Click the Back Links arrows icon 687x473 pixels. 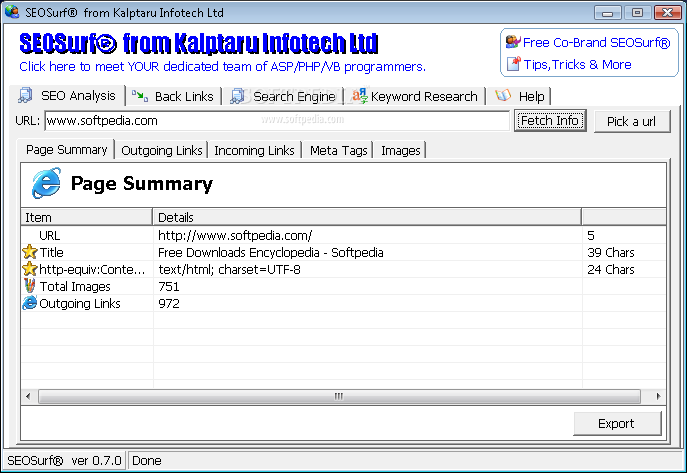click(140, 95)
